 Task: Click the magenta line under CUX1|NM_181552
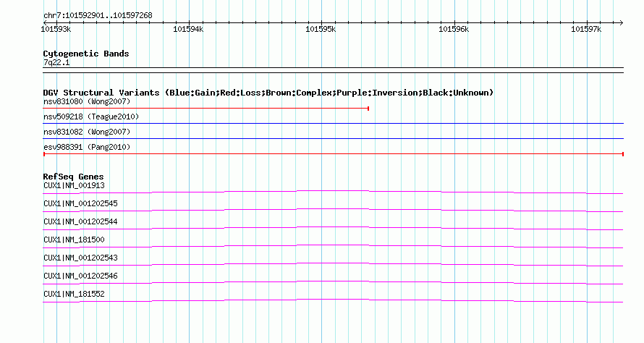(x=333, y=300)
